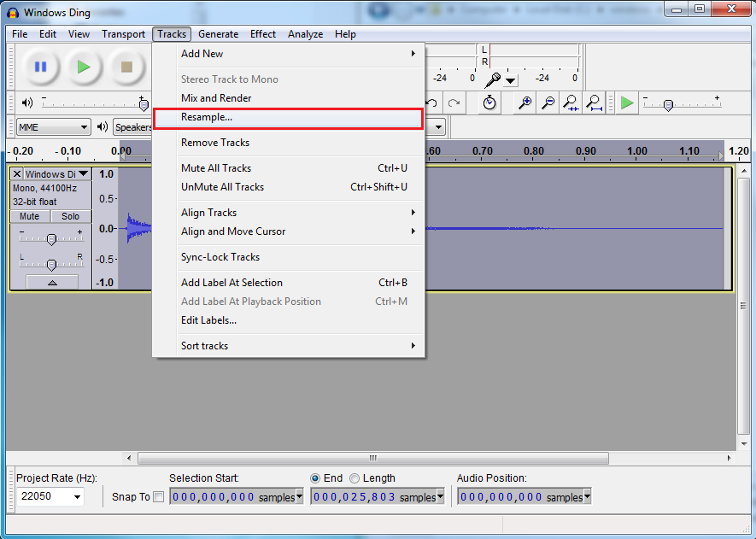Click the track gain slider handle

tap(51, 239)
